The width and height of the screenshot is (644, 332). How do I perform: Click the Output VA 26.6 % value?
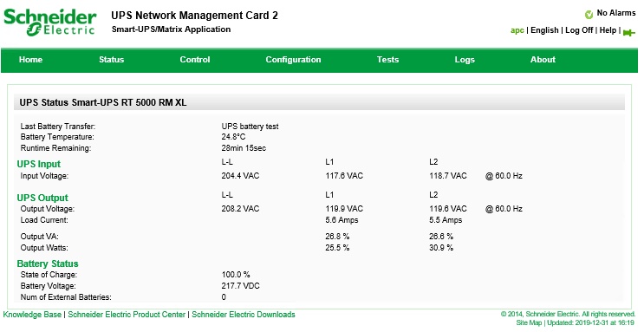click(441, 237)
